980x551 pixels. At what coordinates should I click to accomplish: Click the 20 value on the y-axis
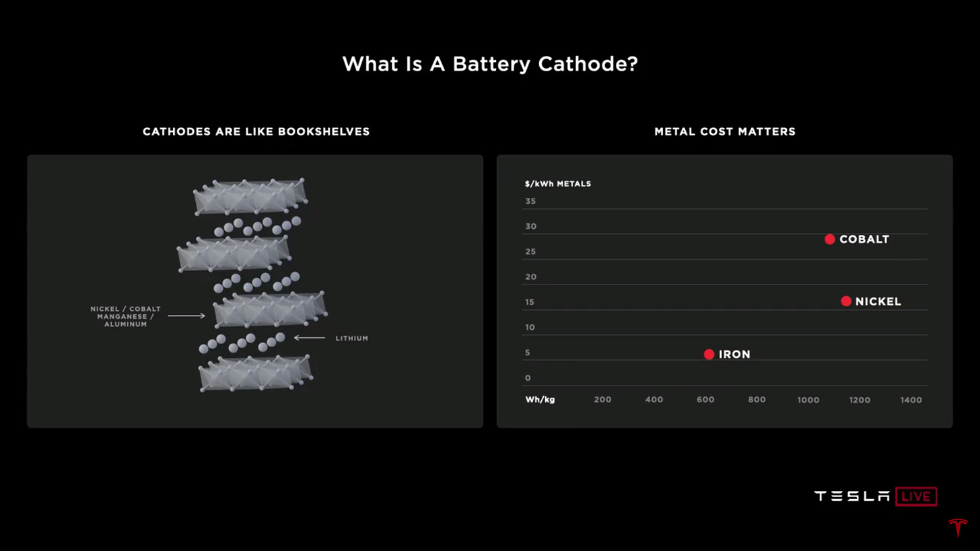click(x=530, y=277)
